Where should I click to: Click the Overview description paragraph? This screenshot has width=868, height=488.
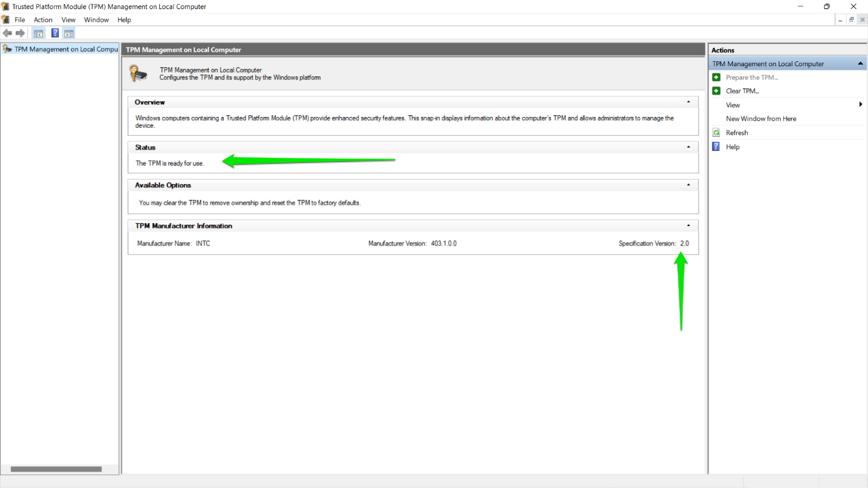point(404,122)
